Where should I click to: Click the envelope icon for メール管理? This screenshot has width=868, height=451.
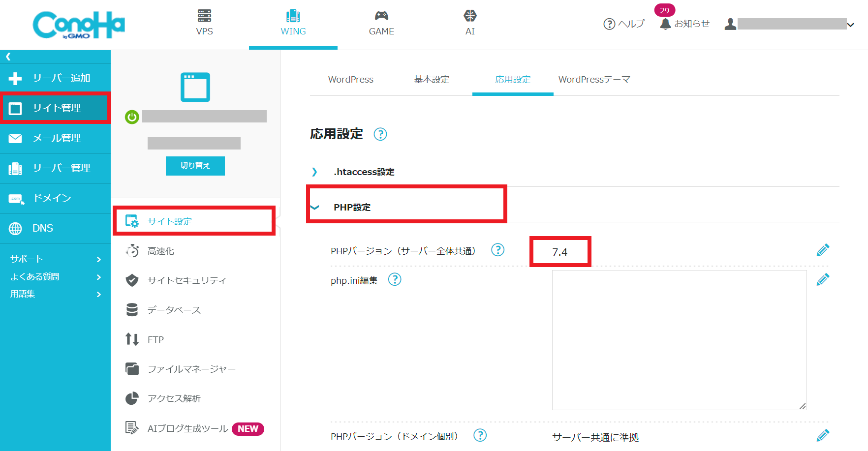coord(15,138)
